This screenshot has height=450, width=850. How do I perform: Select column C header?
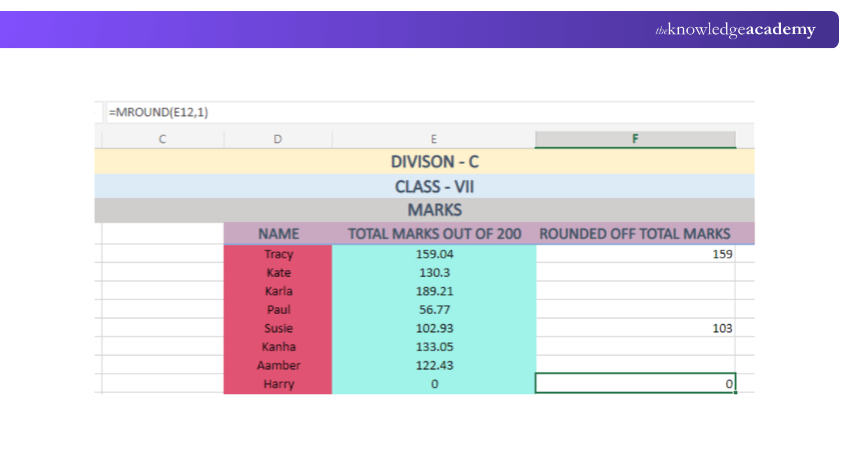162,139
